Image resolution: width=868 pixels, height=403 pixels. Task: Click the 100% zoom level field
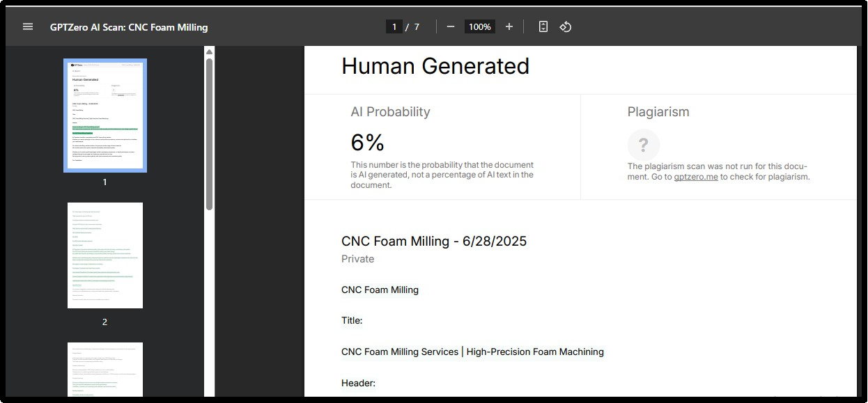(480, 26)
